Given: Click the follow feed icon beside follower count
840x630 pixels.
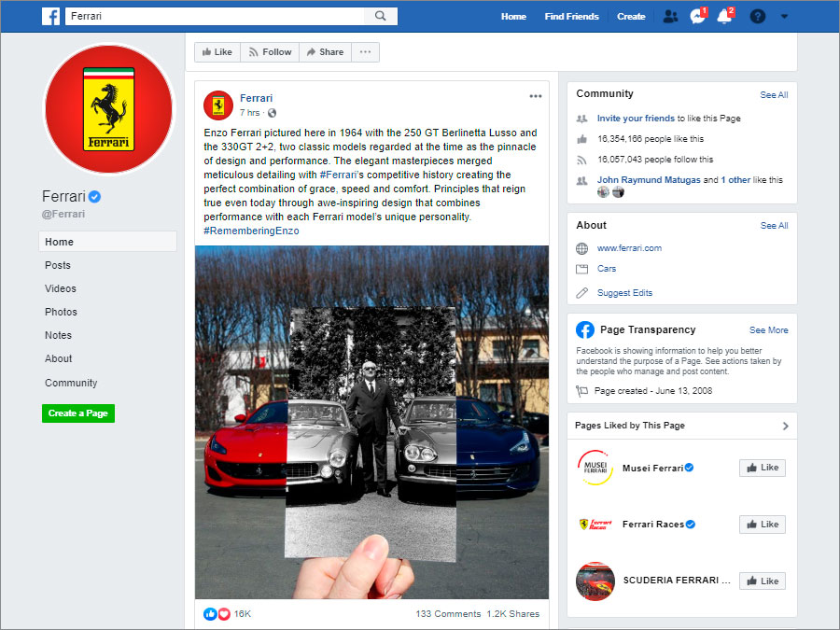Looking at the screenshot, I should pyautogui.click(x=581, y=160).
